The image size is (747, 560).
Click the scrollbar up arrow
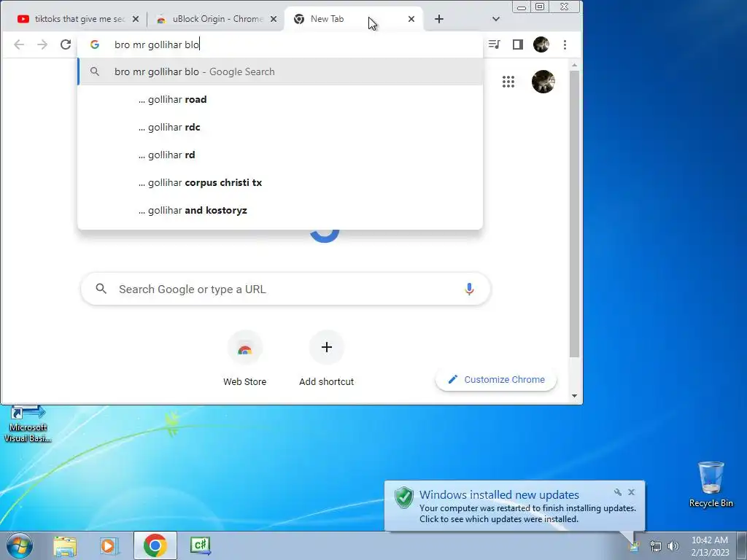coord(574,65)
